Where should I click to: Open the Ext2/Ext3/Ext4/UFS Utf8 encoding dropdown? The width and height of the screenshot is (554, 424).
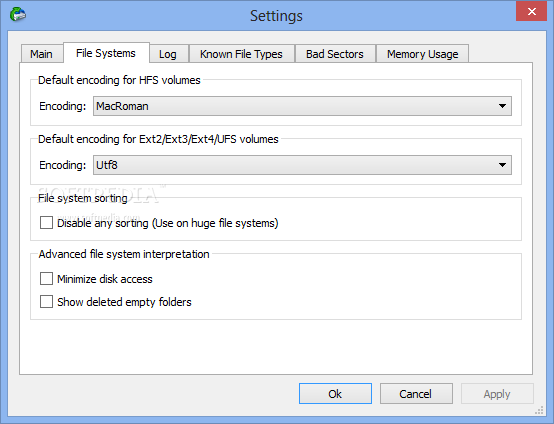pos(302,165)
